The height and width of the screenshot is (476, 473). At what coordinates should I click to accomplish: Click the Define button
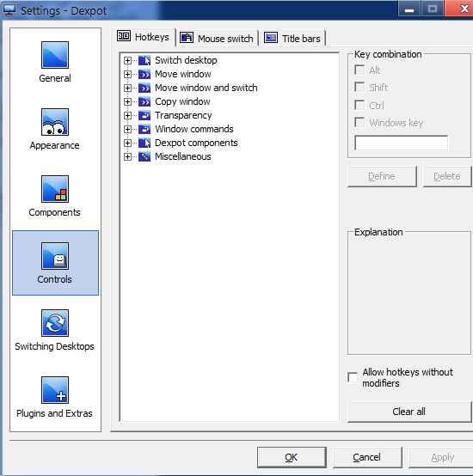[382, 176]
